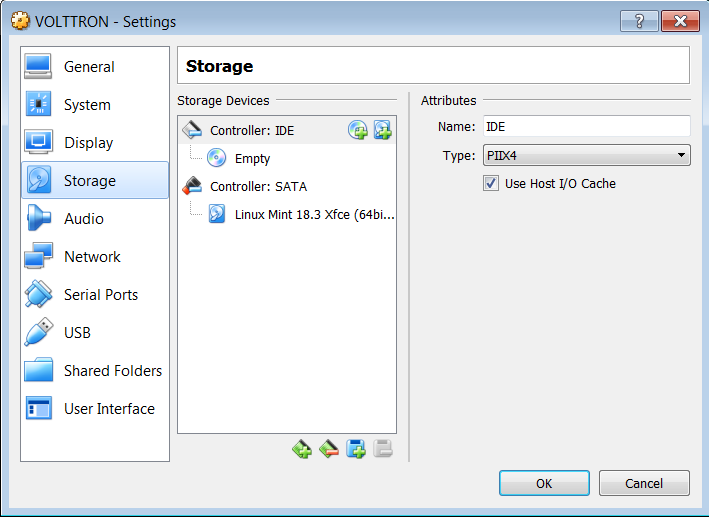The height and width of the screenshot is (517, 709).
Task: Open the help question mark button
Action: (x=639, y=21)
